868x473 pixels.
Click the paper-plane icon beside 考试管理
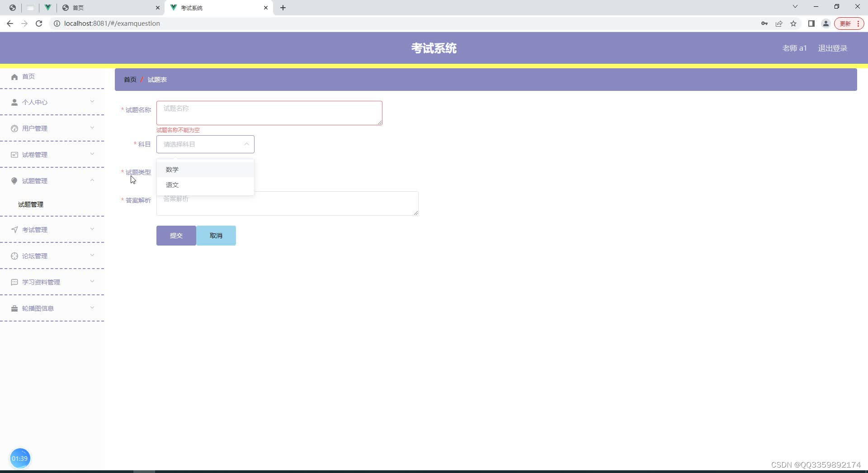point(14,230)
